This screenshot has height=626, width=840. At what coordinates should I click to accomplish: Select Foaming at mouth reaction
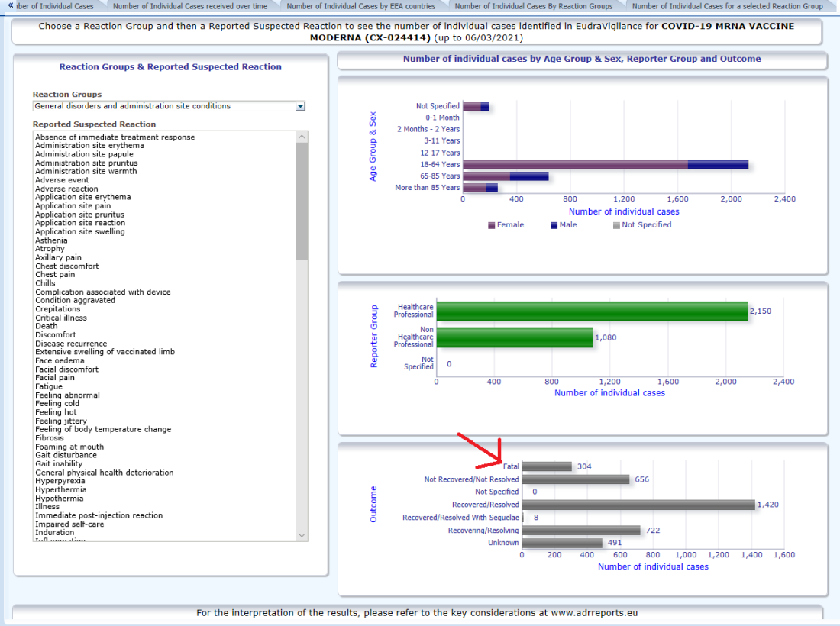pos(69,447)
